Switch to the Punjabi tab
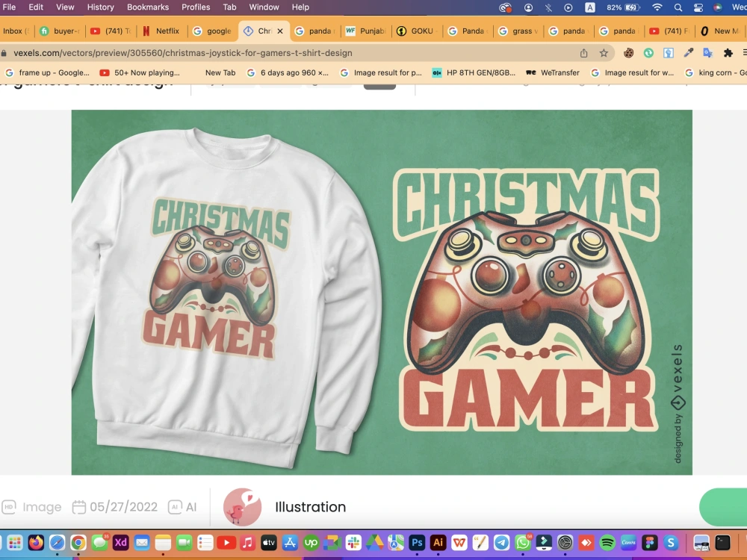 tap(366, 31)
